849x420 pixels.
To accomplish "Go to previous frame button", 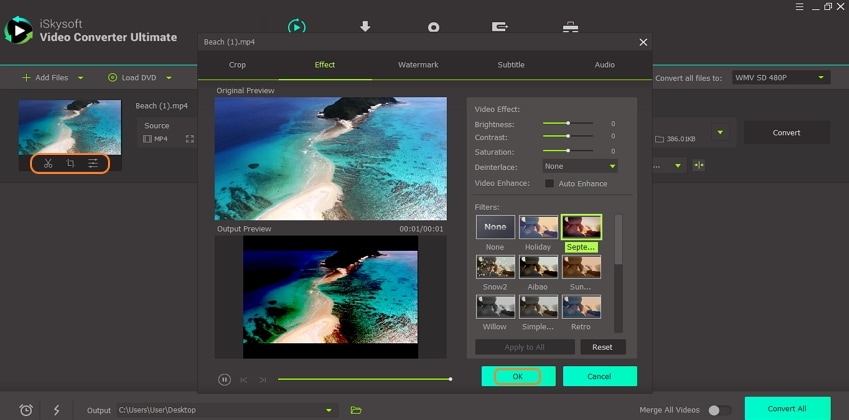I will pyautogui.click(x=244, y=380).
